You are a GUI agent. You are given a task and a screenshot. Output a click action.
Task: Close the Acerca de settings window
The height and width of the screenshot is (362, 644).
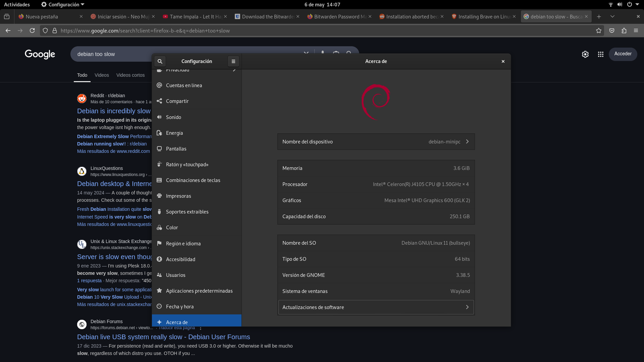point(503,61)
